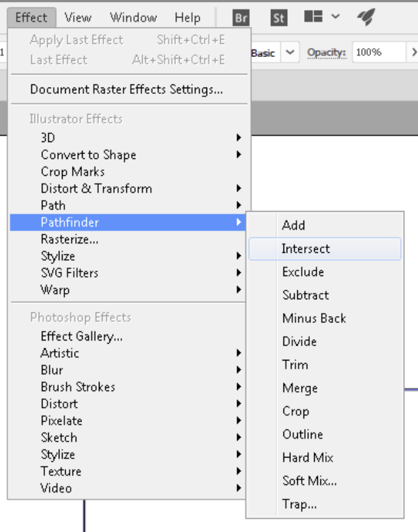Image resolution: width=418 pixels, height=532 pixels.
Task: Open Adobe Bridge via the Br icon
Action: pos(241,18)
